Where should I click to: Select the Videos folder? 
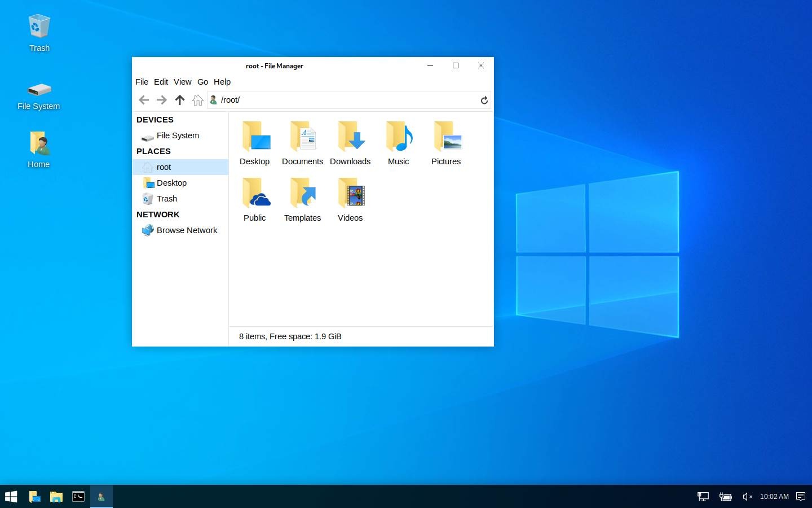tap(350, 200)
